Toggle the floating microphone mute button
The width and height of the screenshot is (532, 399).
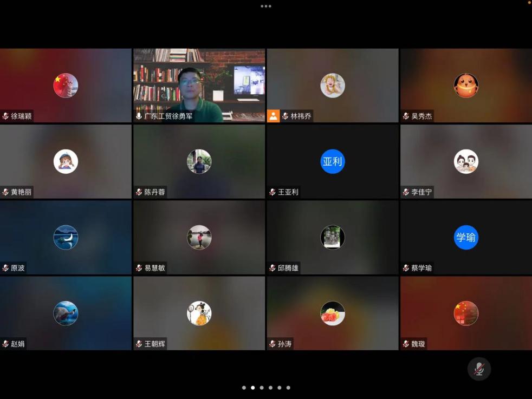(479, 369)
